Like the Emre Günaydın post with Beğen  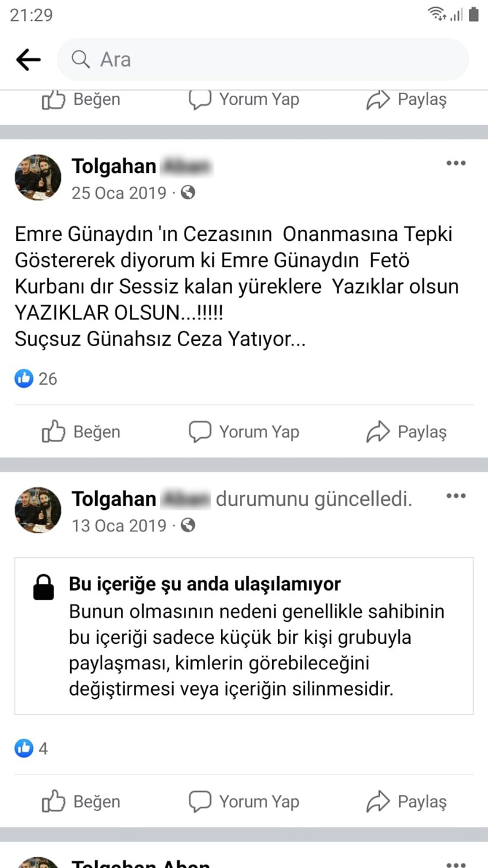82,432
